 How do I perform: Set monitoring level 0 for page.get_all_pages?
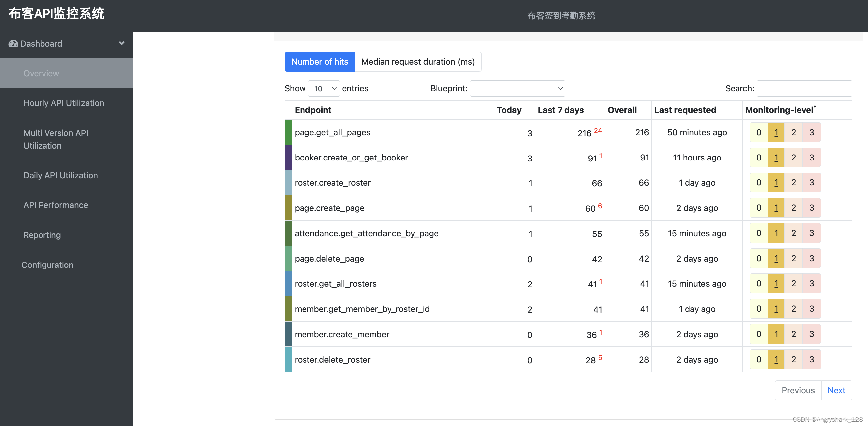point(758,132)
